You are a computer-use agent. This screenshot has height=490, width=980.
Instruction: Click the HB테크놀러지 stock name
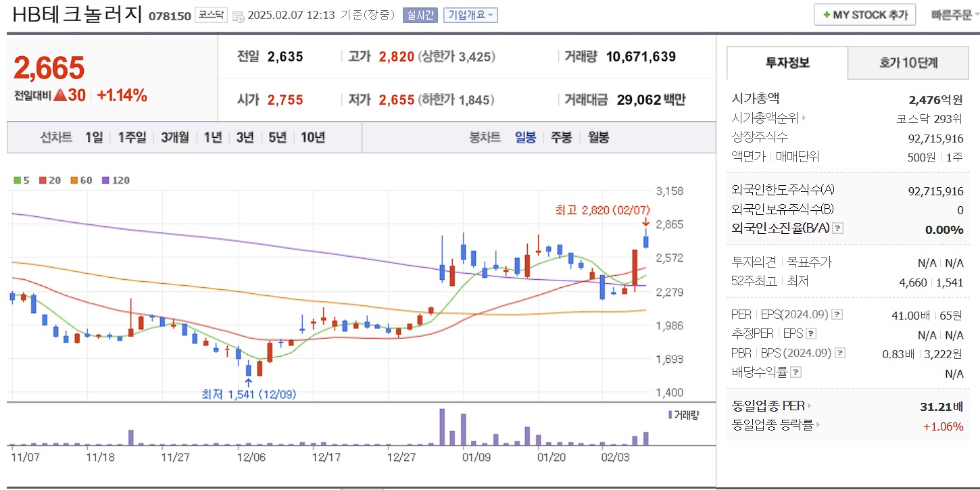click(76, 15)
